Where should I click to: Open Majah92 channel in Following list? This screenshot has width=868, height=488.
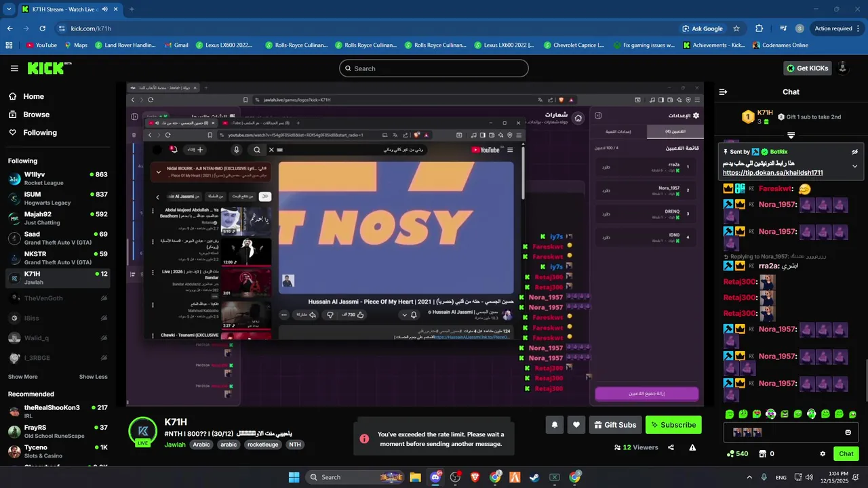click(x=58, y=218)
